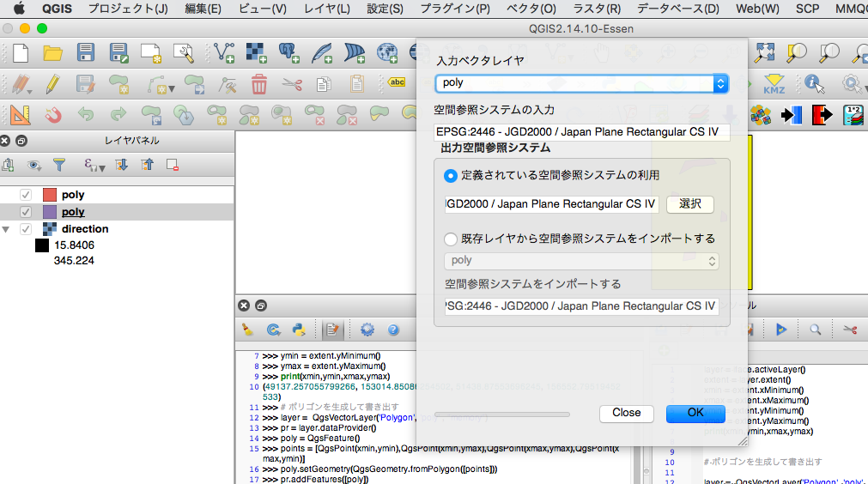Open the ベクタ(O) menu
This screenshot has width=868, height=484.
pyautogui.click(x=531, y=9)
